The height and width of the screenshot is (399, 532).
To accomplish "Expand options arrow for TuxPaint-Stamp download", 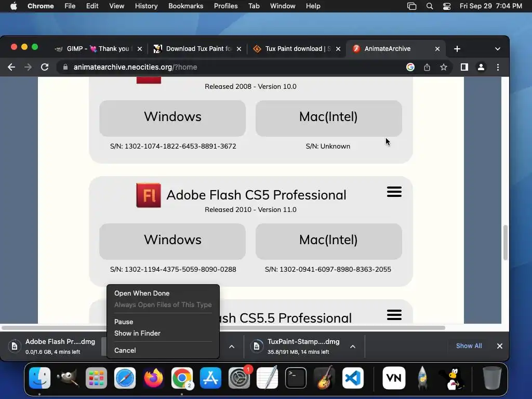I will tap(353, 347).
